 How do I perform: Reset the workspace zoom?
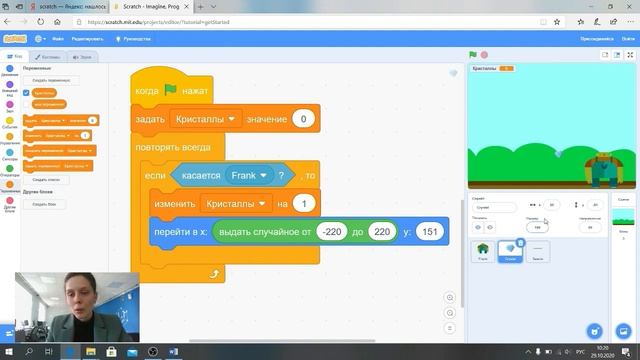[450, 328]
